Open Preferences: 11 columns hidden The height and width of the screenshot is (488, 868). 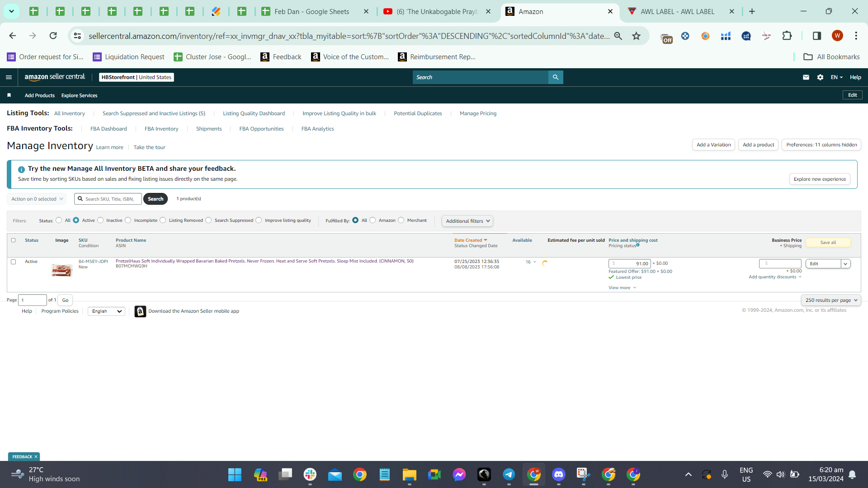[x=821, y=145]
